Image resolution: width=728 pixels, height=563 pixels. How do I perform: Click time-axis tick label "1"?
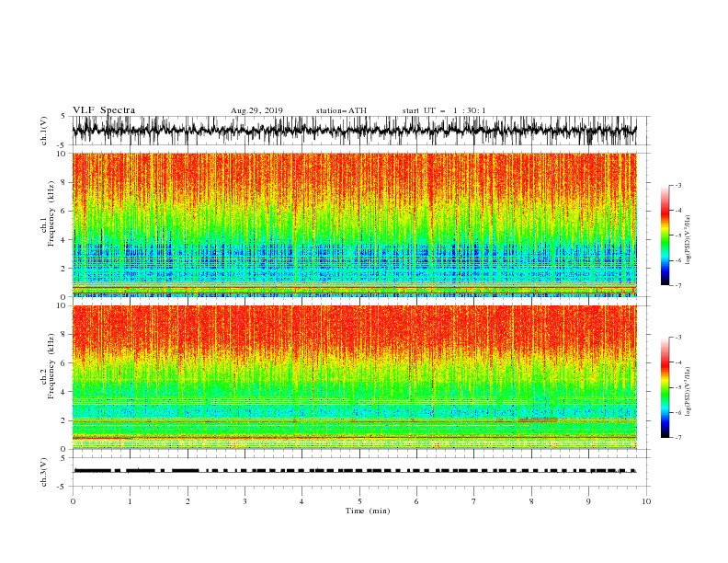pos(130,501)
